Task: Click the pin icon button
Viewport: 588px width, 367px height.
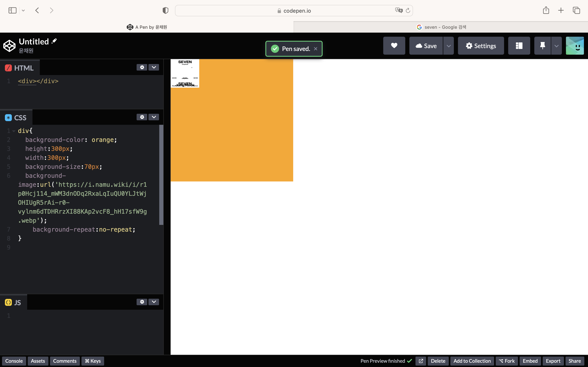Action: (542, 46)
